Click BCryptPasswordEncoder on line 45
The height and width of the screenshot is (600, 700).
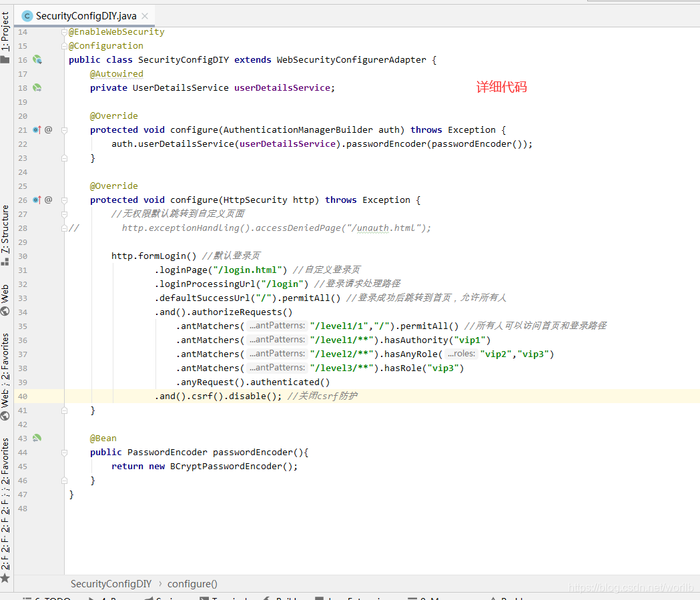click(x=226, y=466)
